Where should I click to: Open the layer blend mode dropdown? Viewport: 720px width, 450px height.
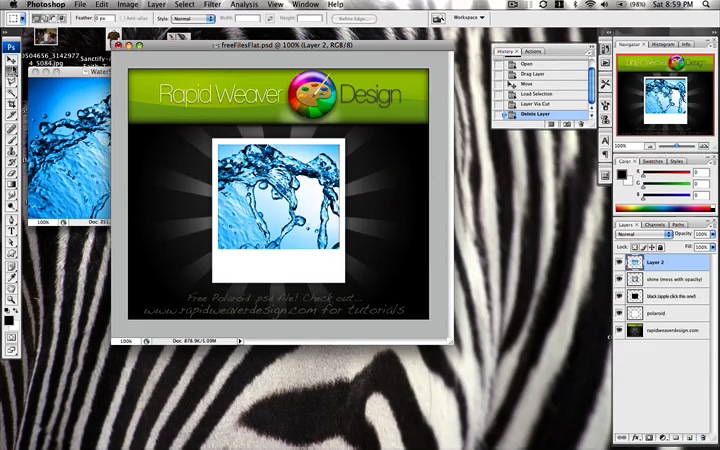(x=644, y=234)
